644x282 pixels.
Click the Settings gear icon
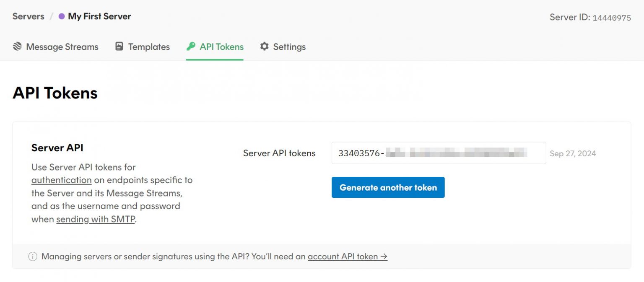tap(264, 47)
